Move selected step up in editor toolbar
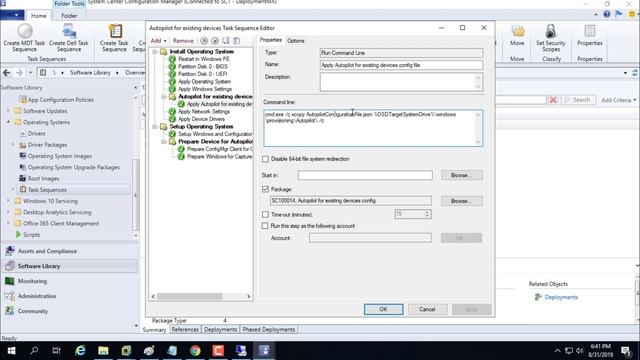The image size is (640, 360). click(204, 41)
